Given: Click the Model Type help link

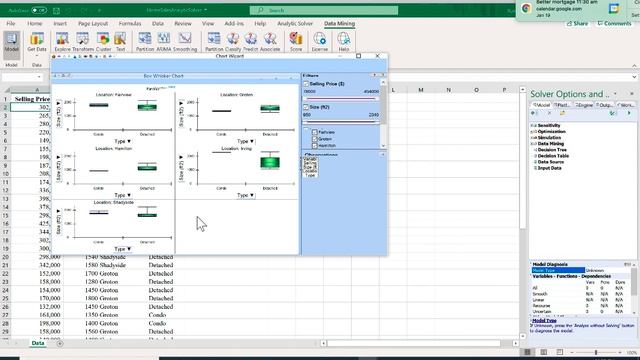Looking at the screenshot, I should click(x=544, y=321).
